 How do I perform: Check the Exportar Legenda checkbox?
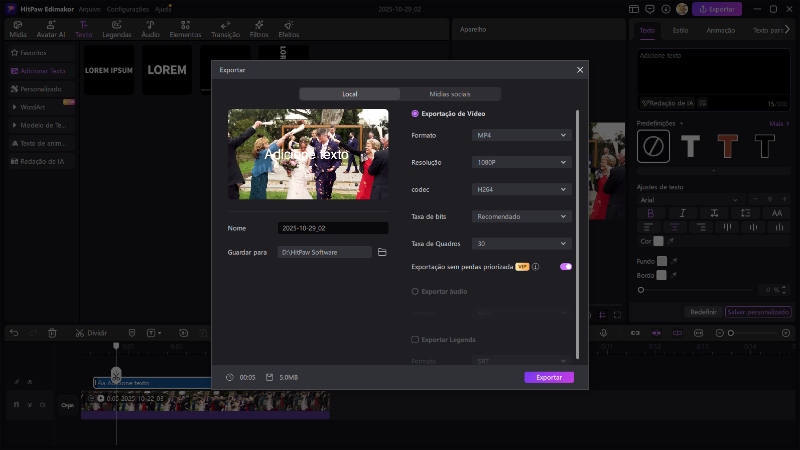tap(416, 339)
